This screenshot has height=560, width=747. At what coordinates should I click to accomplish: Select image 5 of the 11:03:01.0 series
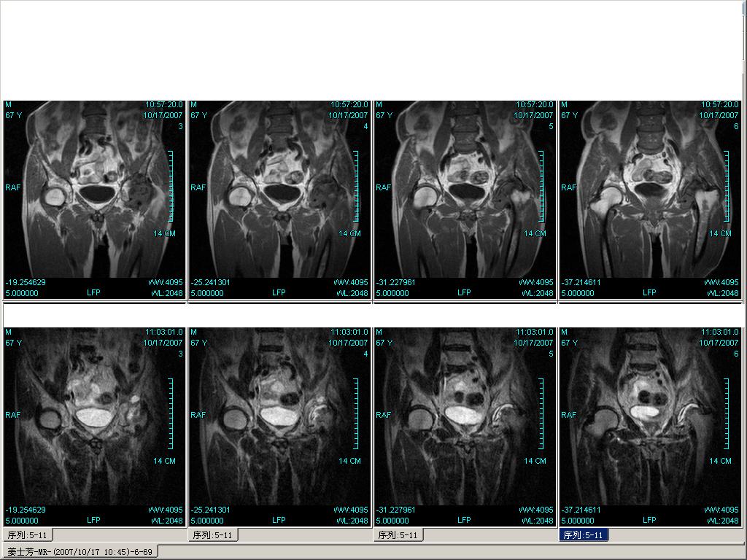tap(465, 427)
